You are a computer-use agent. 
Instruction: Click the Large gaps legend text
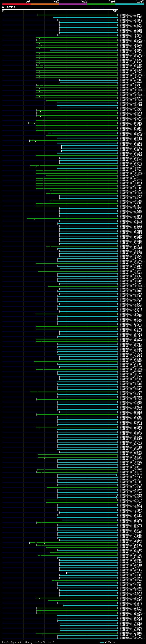click(28, 642)
